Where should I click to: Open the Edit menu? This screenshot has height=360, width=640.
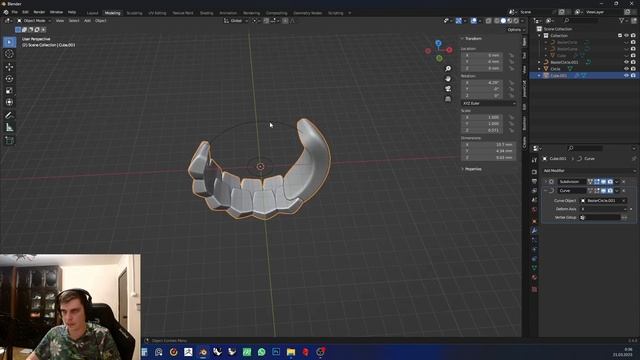coord(25,12)
